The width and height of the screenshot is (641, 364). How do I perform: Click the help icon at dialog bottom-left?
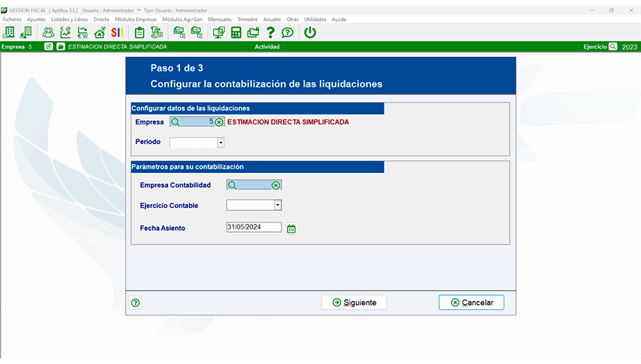[x=136, y=303]
